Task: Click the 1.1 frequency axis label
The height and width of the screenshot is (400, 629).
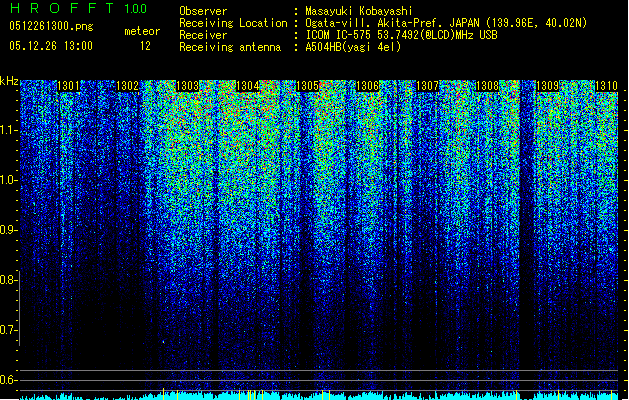Action: pyautogui.click(x=9, y=130)
